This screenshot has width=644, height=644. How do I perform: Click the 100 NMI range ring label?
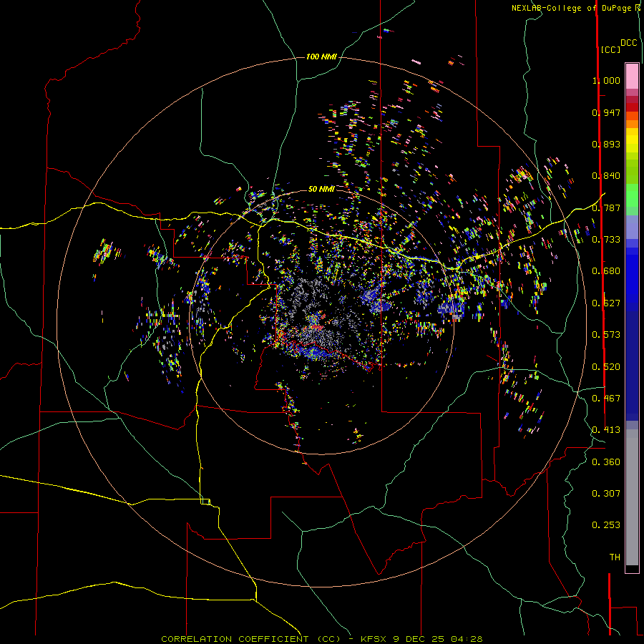click(321, 57)
